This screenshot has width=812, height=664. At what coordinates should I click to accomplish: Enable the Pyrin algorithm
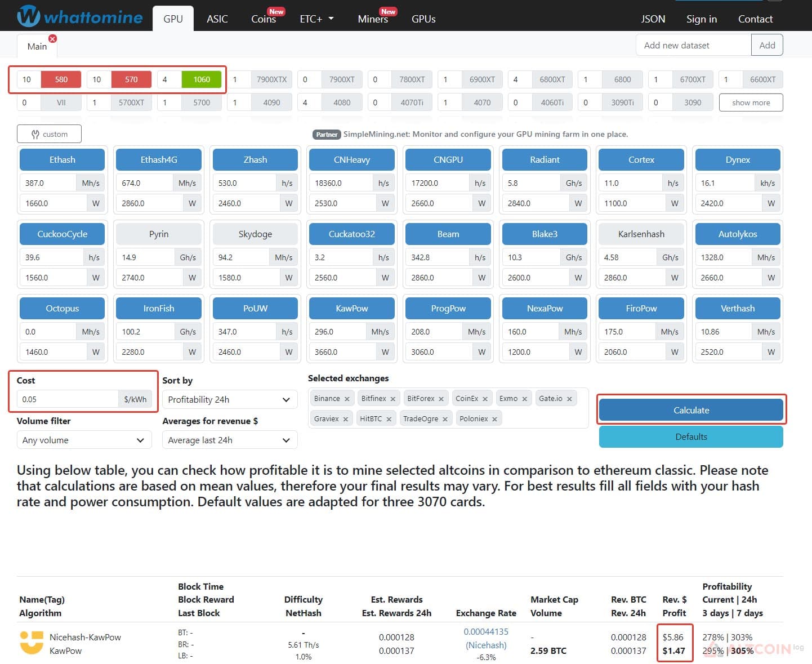point(159,234)
